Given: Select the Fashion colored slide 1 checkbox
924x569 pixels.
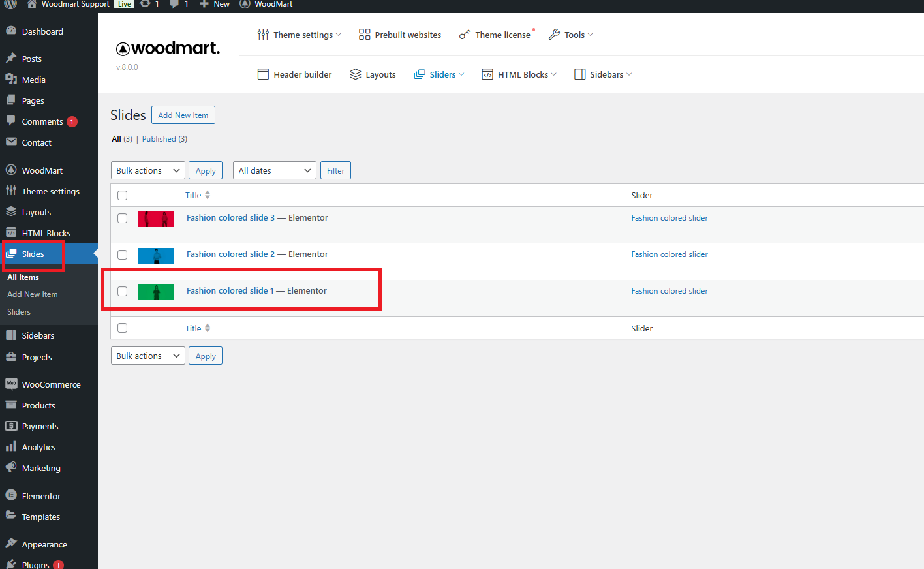Looking at the screenshot, I should (x=122, y=291).
